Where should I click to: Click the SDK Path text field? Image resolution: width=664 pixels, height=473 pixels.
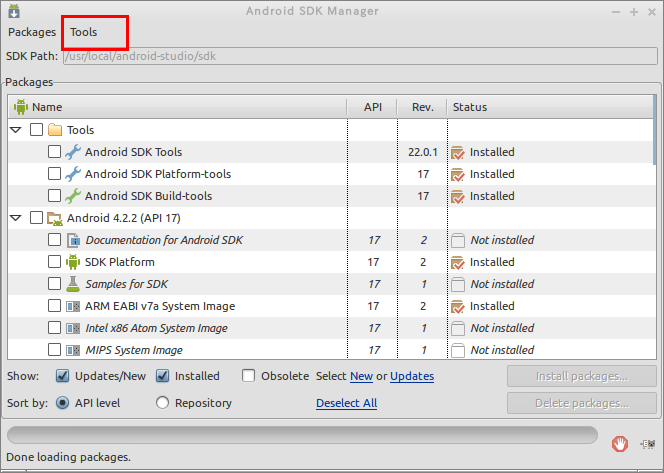(360, 56)
